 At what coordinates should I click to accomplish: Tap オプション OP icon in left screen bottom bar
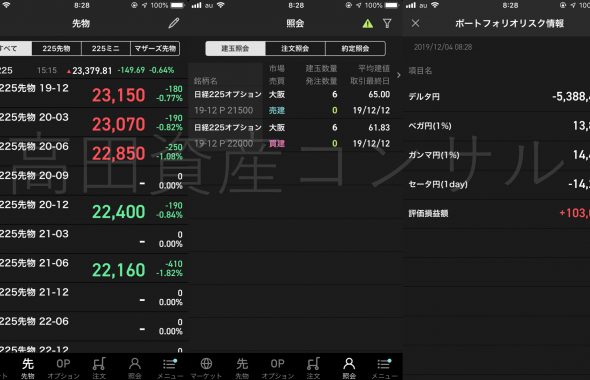63,368
